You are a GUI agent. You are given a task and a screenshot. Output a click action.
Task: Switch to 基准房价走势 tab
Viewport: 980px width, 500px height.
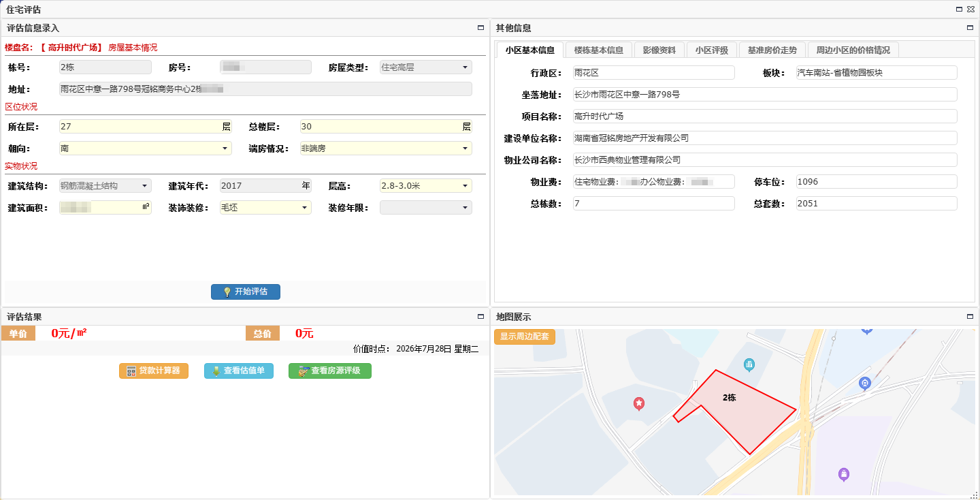pos(772,50)
